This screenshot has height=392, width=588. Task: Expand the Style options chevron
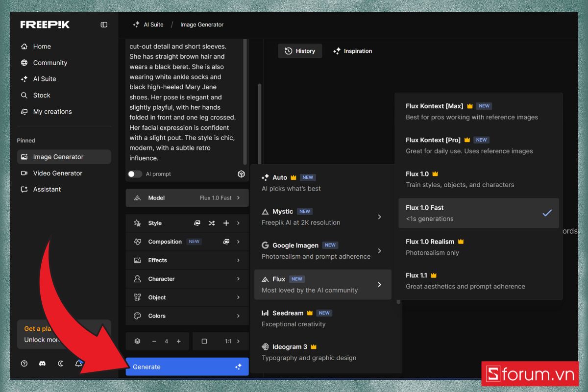pyautogui.click(x=239, y=223)
